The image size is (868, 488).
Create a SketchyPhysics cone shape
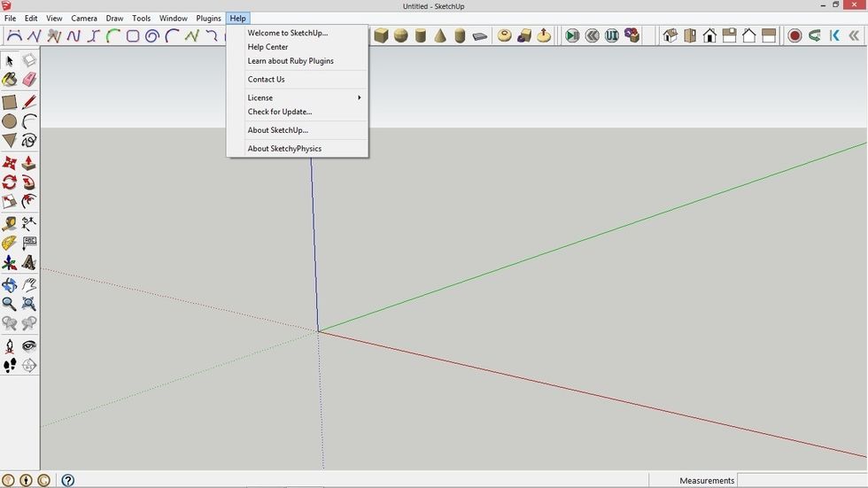click(x=440, y=36)
